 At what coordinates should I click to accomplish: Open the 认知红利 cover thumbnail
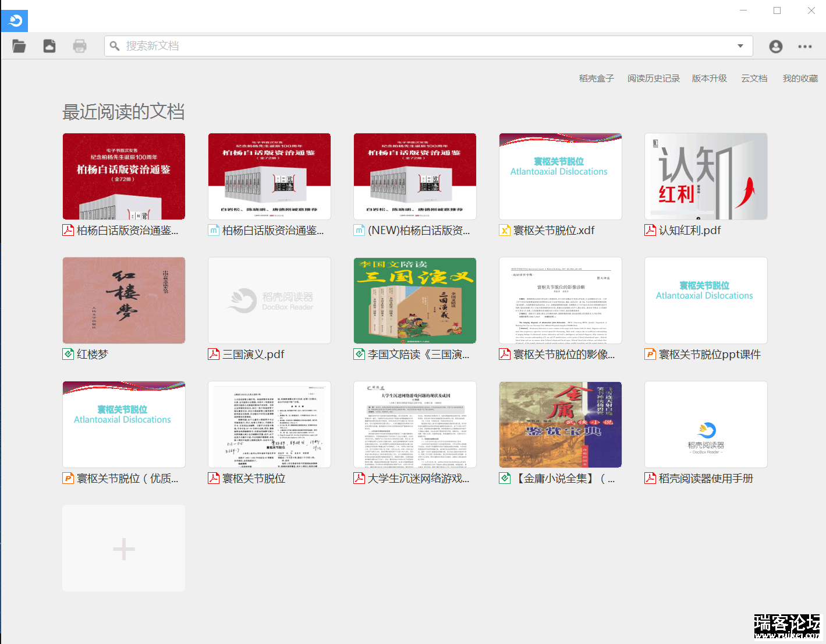pos(706,176)
